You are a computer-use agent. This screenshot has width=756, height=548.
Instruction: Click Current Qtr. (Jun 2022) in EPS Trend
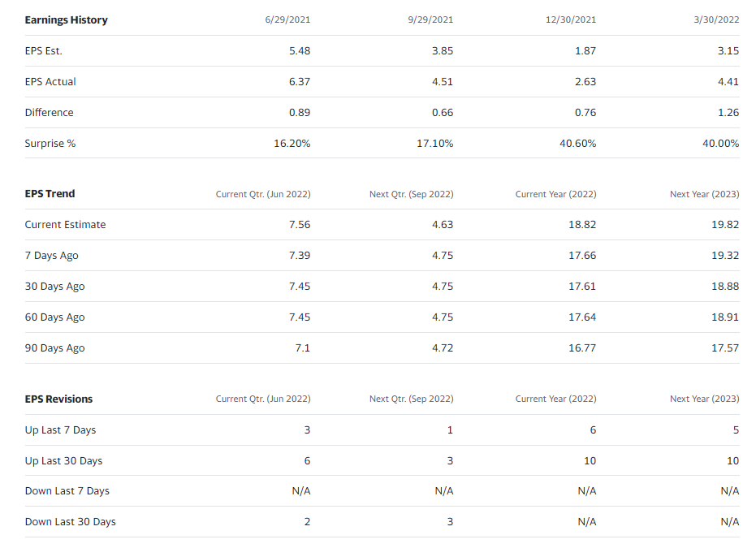[x=263, y=194]
